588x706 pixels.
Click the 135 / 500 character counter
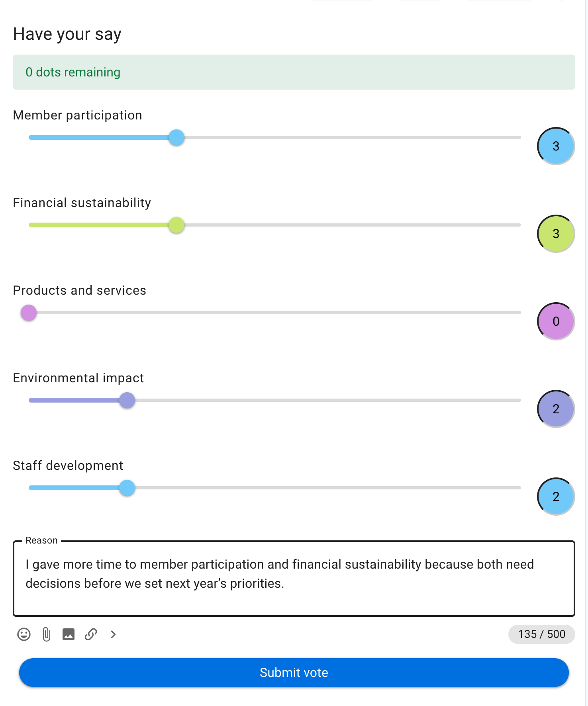[541, 634]
